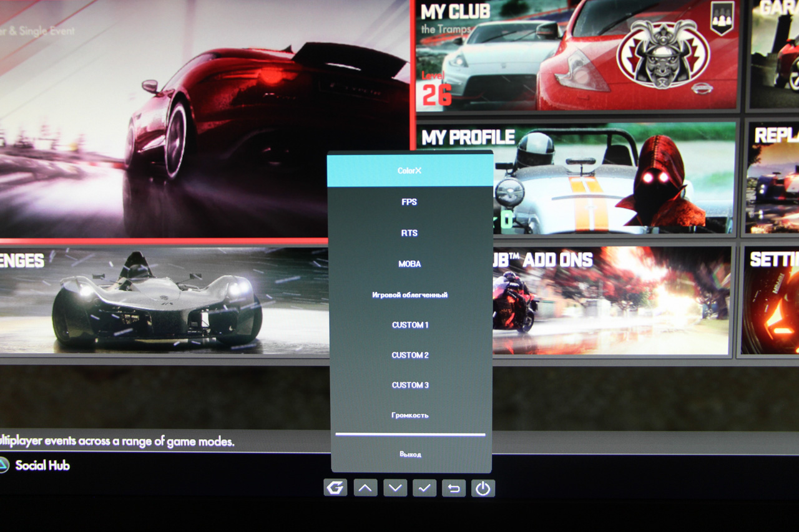Choose the MOBA picture mode
The image size is (799, 532).
[409, 264]
